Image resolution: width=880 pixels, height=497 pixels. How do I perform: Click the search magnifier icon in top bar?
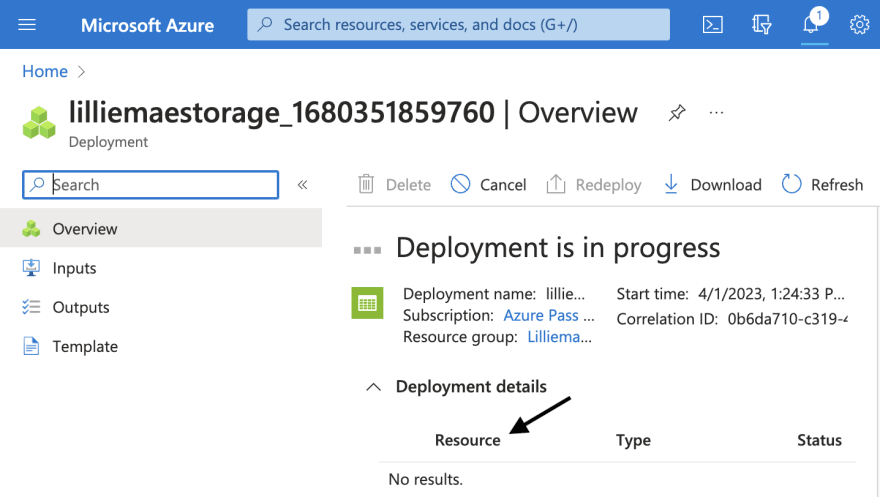[x=265, y=24]
